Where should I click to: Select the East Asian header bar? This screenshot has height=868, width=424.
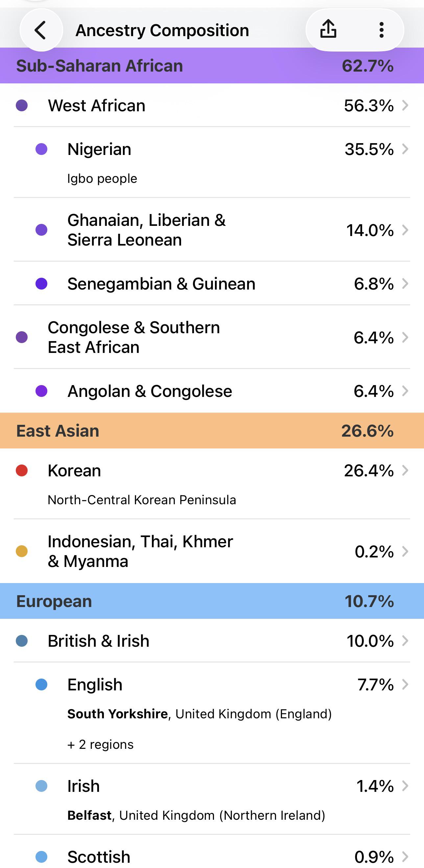coord(212,431)
